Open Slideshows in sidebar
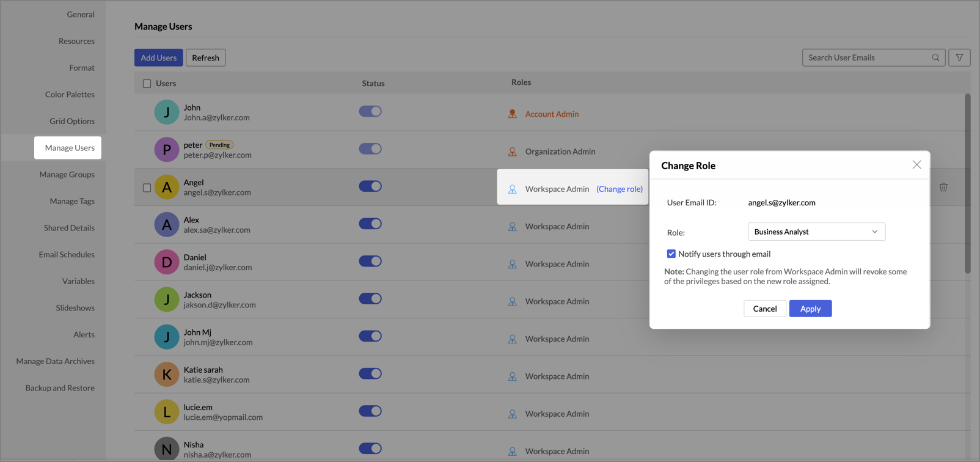Viewport: 980px width, 462px height. pos(75,307)
